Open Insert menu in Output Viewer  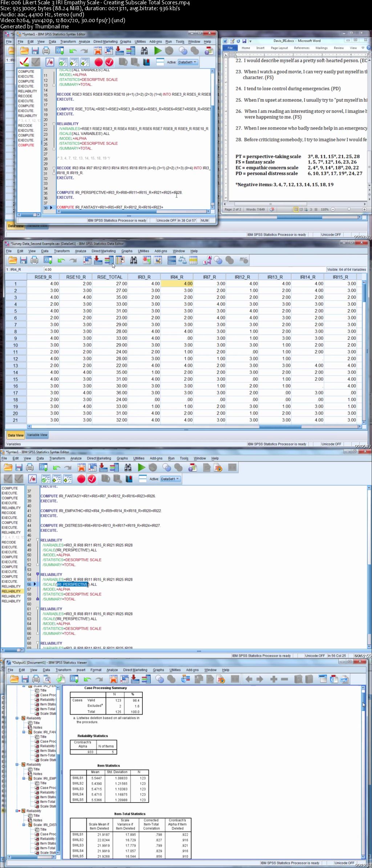81,670
